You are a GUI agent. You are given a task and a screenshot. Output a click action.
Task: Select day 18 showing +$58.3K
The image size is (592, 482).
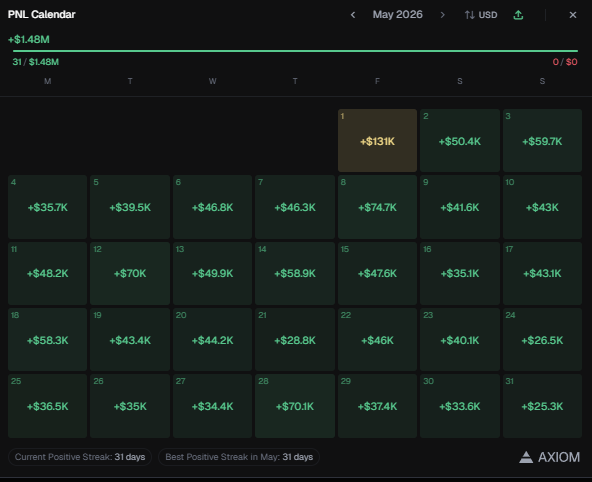[48, 339]
